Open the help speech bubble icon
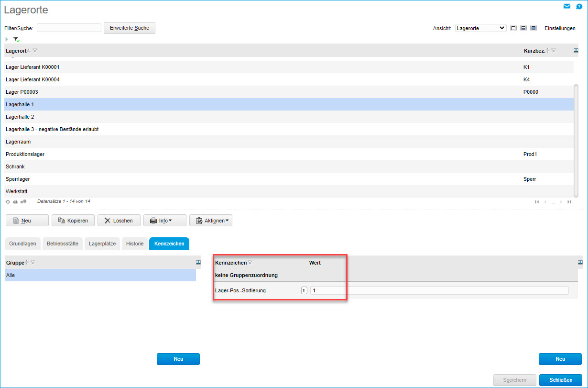 (579, 6)
